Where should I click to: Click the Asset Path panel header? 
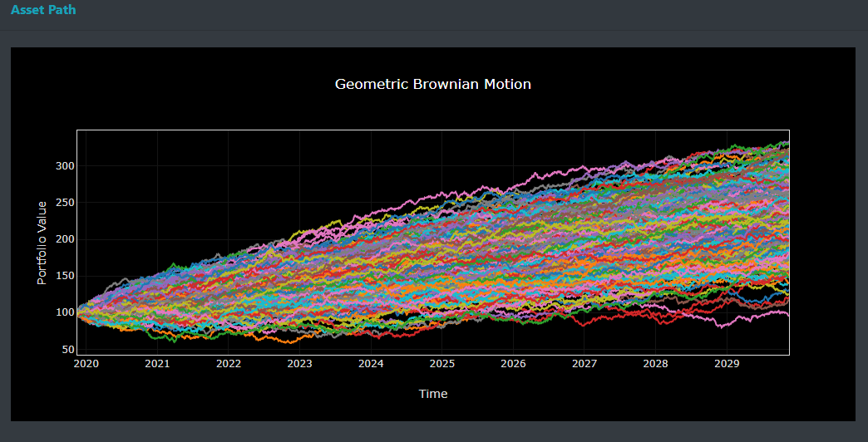click(x=43, y=10)
